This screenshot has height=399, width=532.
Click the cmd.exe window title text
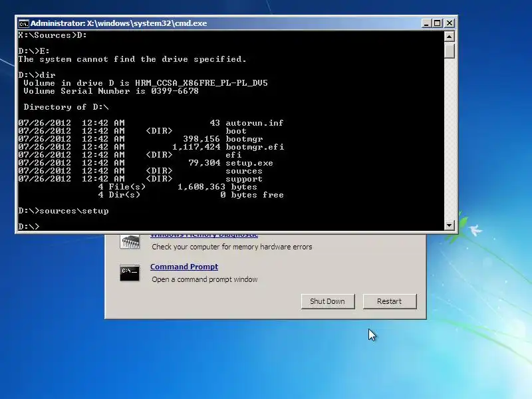119,23
